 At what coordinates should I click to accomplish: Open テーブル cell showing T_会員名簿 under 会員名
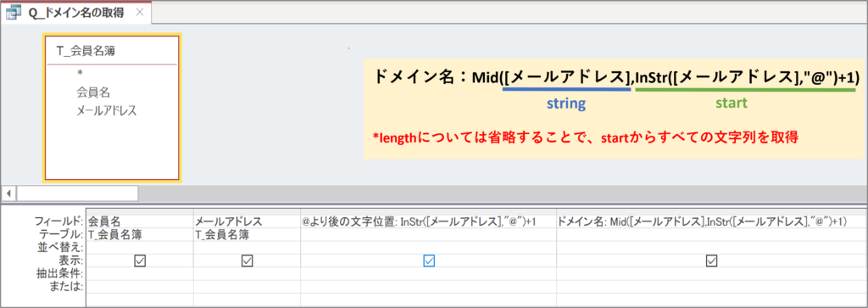140,234
